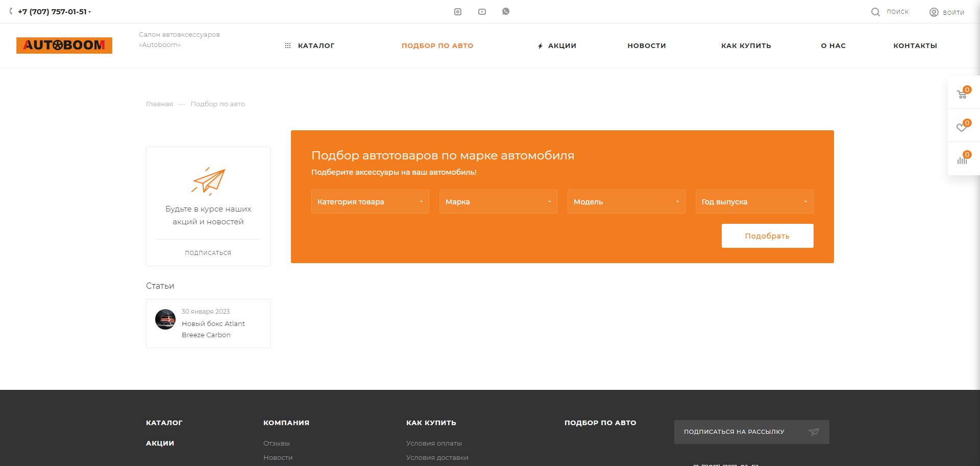Open the Категория товара dropdown
980x466 pixels.
click(370, 202)
